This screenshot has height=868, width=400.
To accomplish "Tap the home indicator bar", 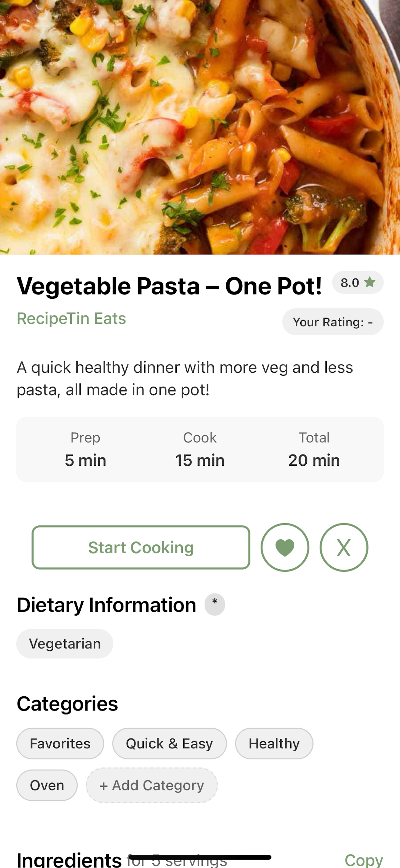I will 200,857.
